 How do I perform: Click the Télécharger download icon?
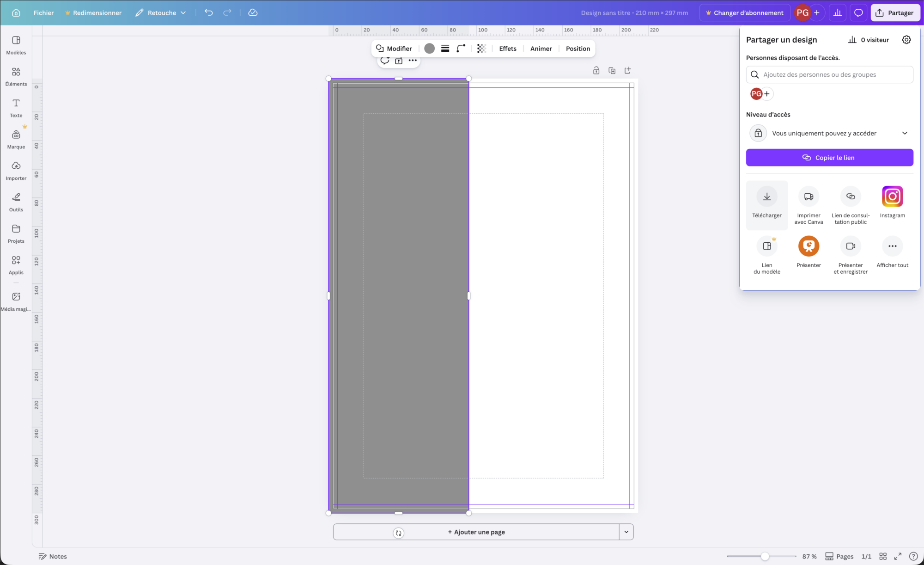click(766, 197)
